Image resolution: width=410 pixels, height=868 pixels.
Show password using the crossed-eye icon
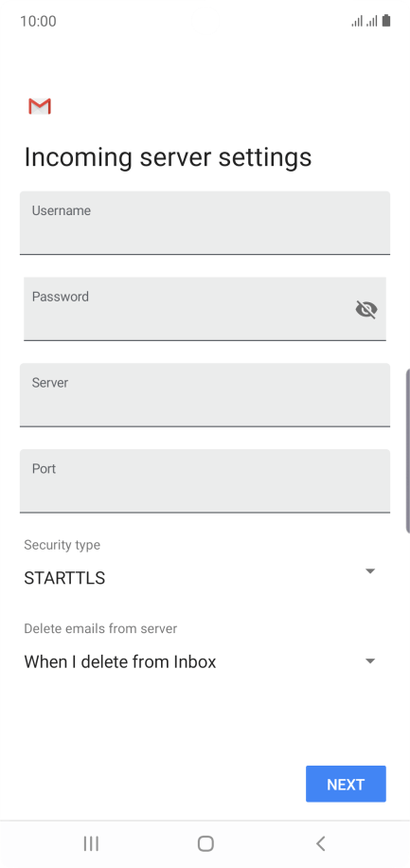[366, 310]
